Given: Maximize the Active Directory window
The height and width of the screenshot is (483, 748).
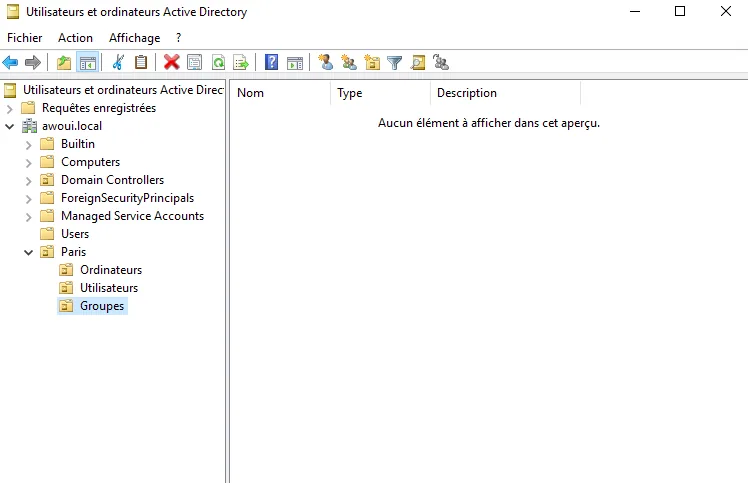Looking at the screenshot, I should [680, 11].
